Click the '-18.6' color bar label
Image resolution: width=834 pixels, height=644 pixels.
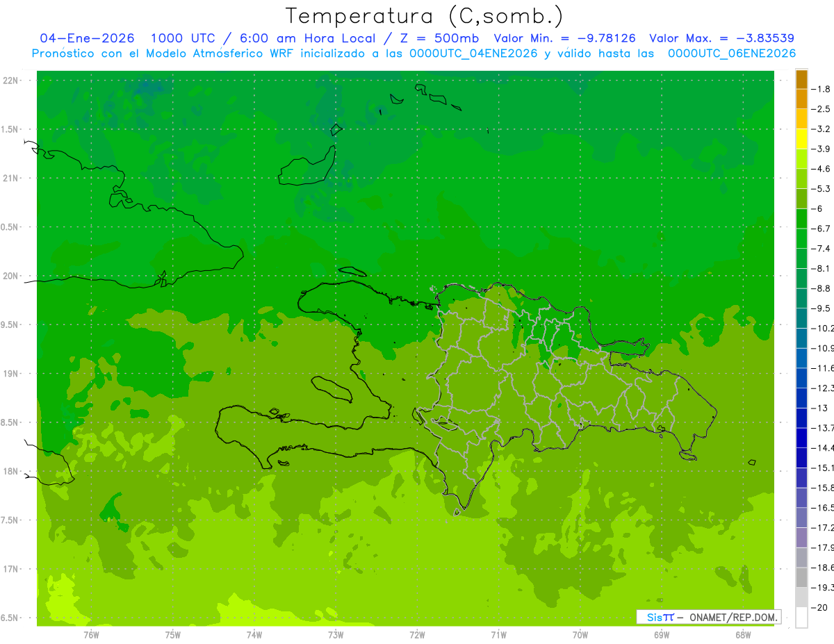pos(823,568)
